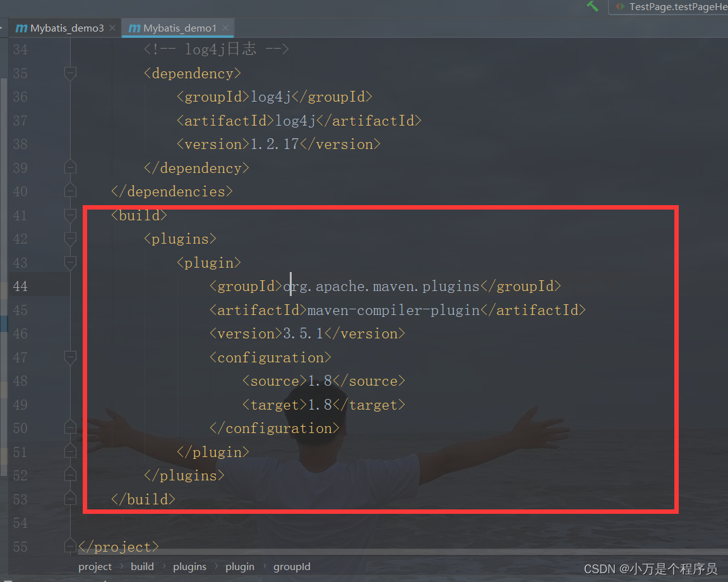Click "project" in the breadcrumb bar
Screen dimensions: 728x582
coord(95,566)
